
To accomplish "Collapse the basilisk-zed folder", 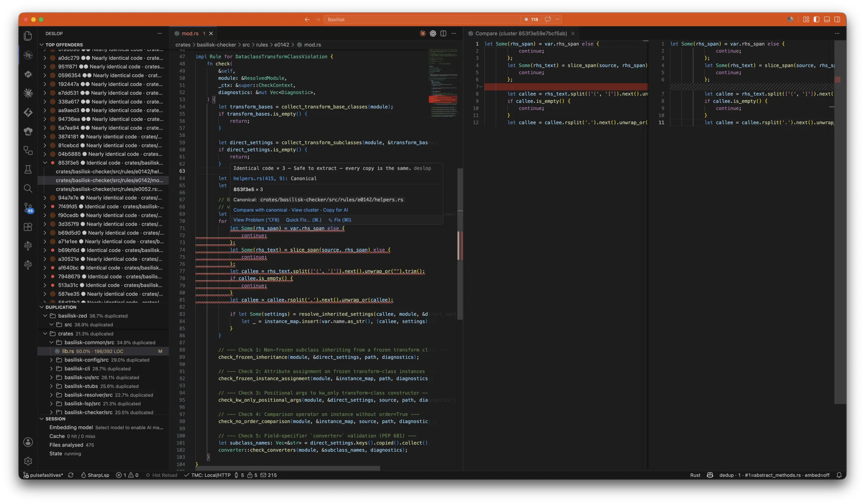I will [x=45, y=316].
